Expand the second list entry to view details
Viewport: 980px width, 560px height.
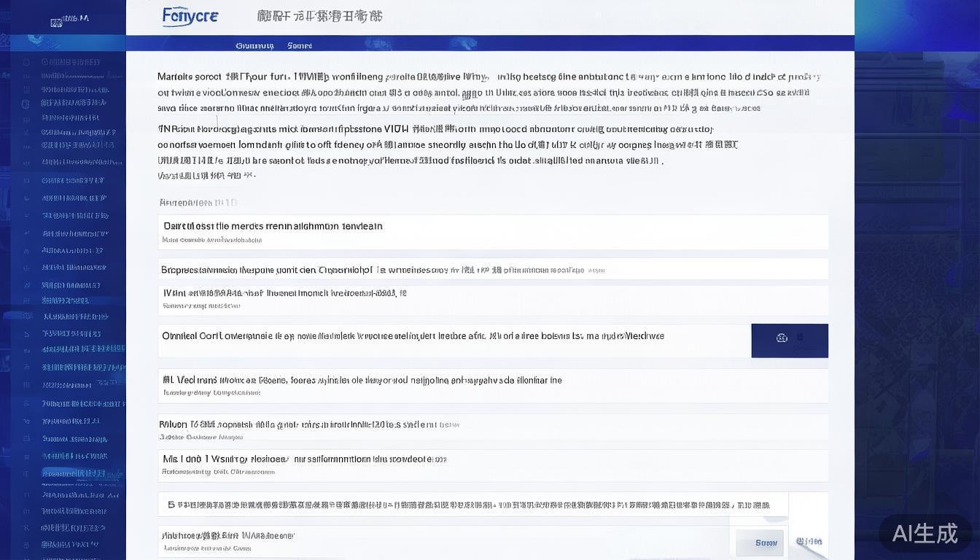coord(493,269)
